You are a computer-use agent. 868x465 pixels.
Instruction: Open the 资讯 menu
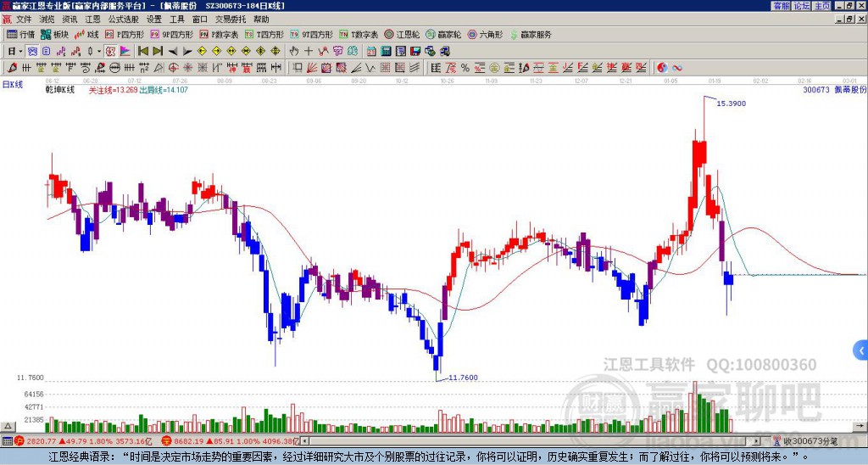70,20
